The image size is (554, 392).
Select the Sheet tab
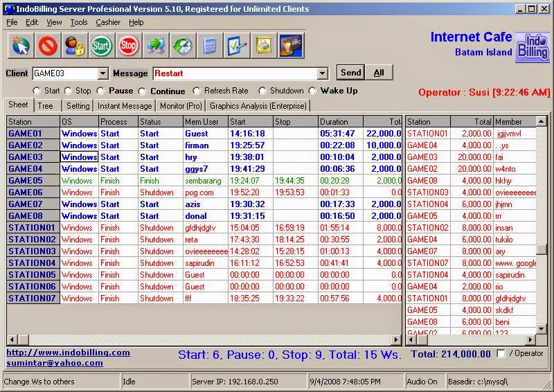[x=19, y=105]
